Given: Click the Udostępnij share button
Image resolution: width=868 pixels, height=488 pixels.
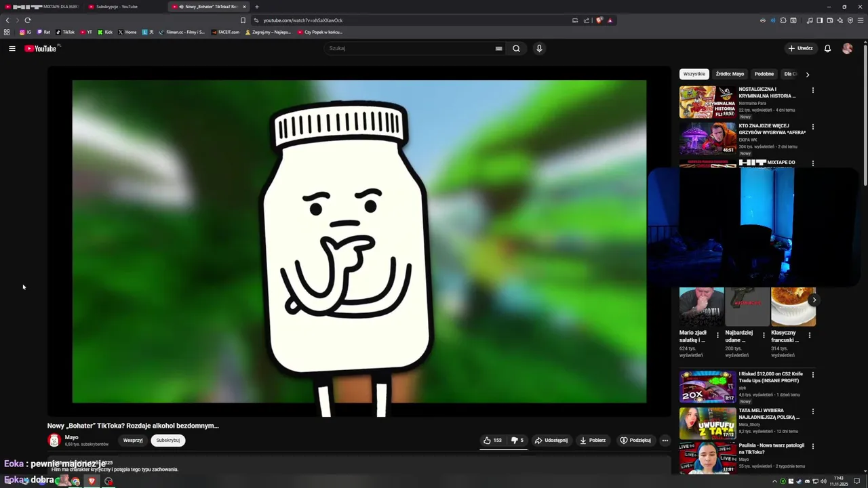Looking at the screenshot, I should (x=551, y=441).
